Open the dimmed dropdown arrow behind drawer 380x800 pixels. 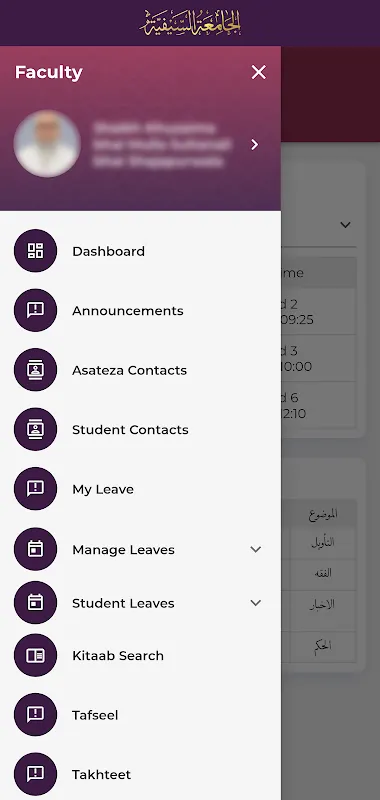(x=345, y=224)
